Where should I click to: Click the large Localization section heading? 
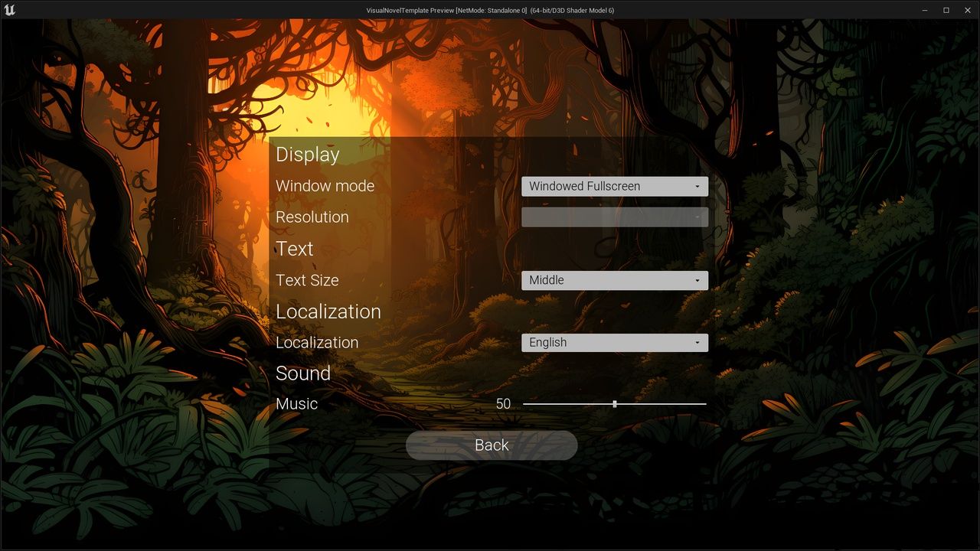pyautogui.click(x=328, y=311)
